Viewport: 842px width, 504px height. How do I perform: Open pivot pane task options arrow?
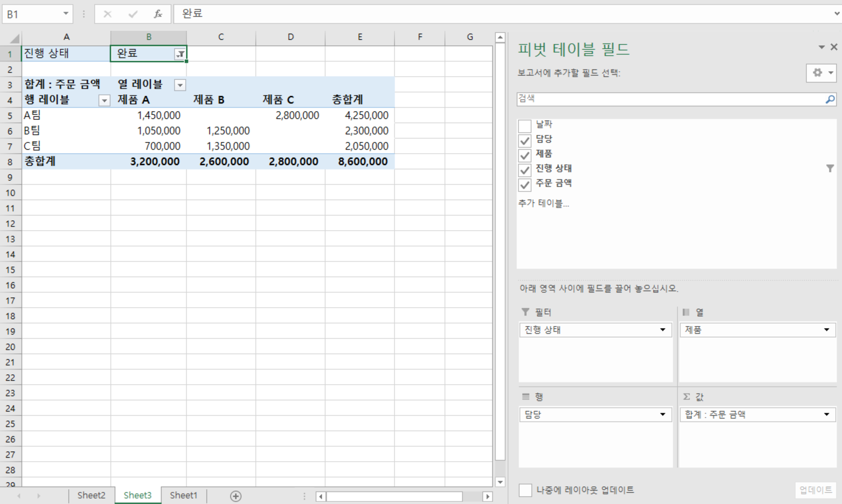pos(821,47)
